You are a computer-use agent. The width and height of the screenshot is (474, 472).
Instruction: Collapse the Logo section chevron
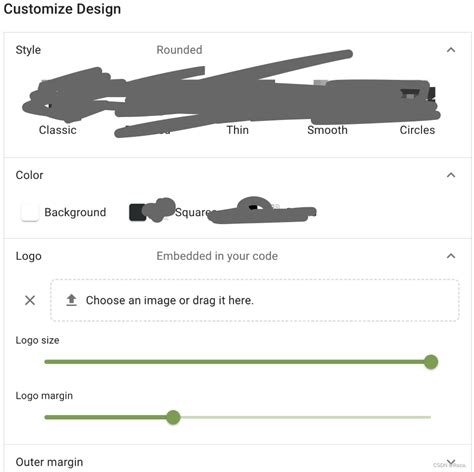pyautogui.click(x=451, y=256)
